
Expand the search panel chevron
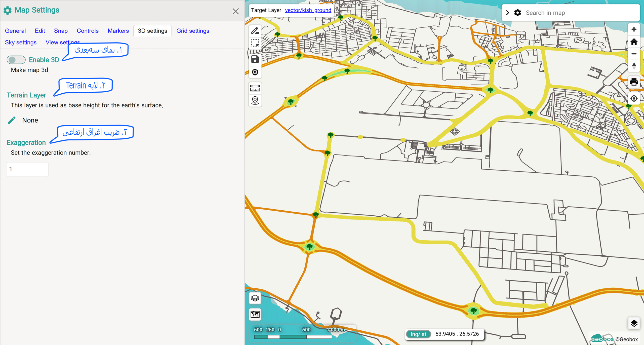507,13
